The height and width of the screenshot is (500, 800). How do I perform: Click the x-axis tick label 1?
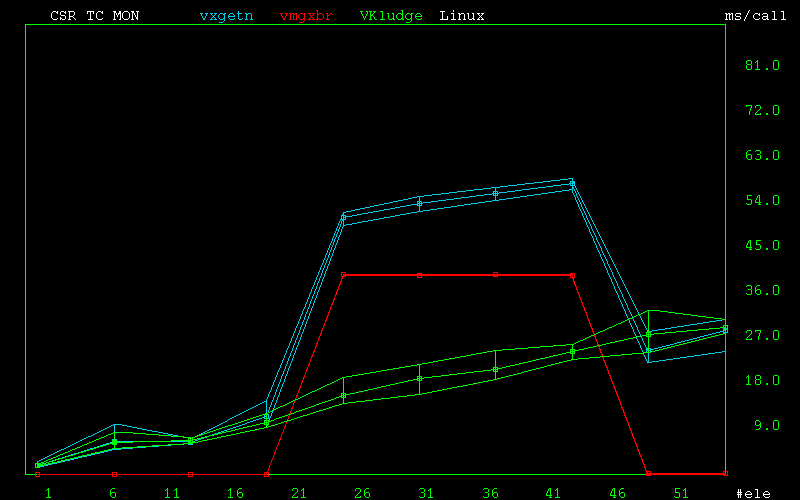(48, 493)
